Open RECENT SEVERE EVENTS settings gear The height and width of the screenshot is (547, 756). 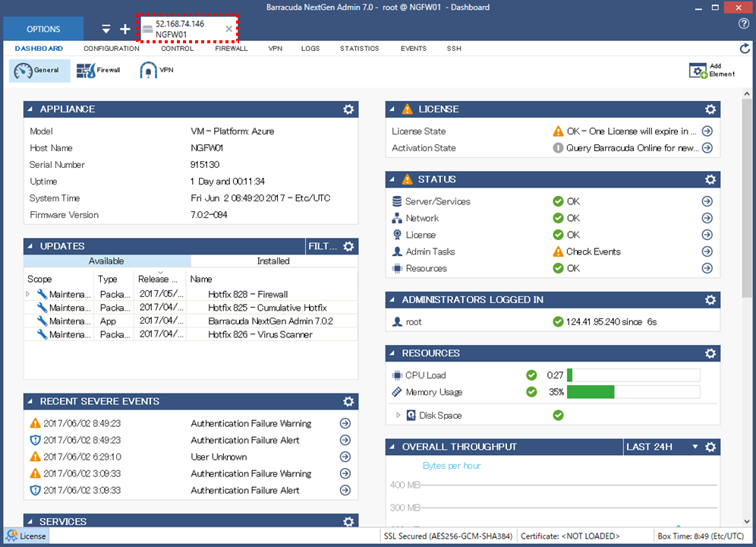click(x=348, y=401)
